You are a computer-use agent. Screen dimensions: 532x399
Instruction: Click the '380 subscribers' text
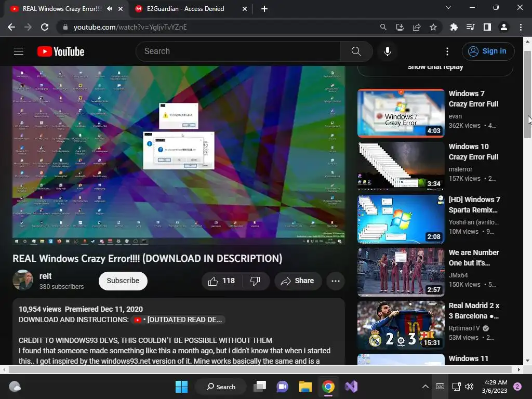pyautogui.click(x=61, y=287)
